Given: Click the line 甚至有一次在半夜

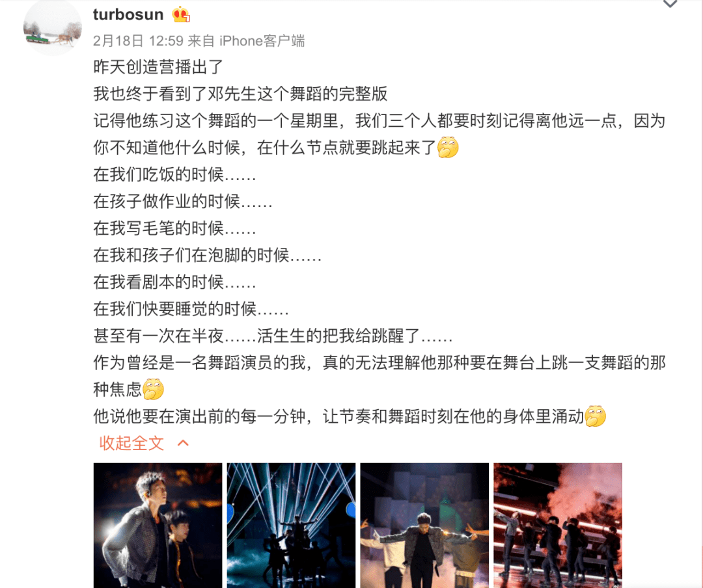Looking at the screenshot, I should pyautogui.click(x=273, y=336).
